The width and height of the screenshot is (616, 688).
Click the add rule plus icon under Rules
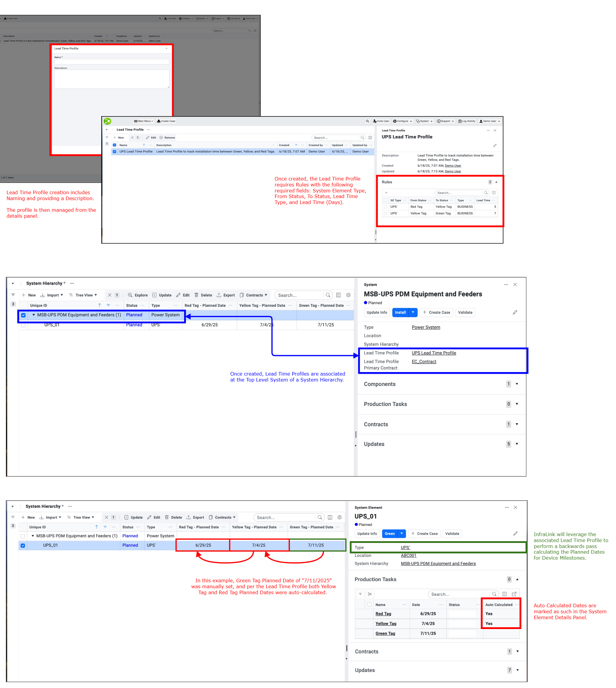[386, 193]
